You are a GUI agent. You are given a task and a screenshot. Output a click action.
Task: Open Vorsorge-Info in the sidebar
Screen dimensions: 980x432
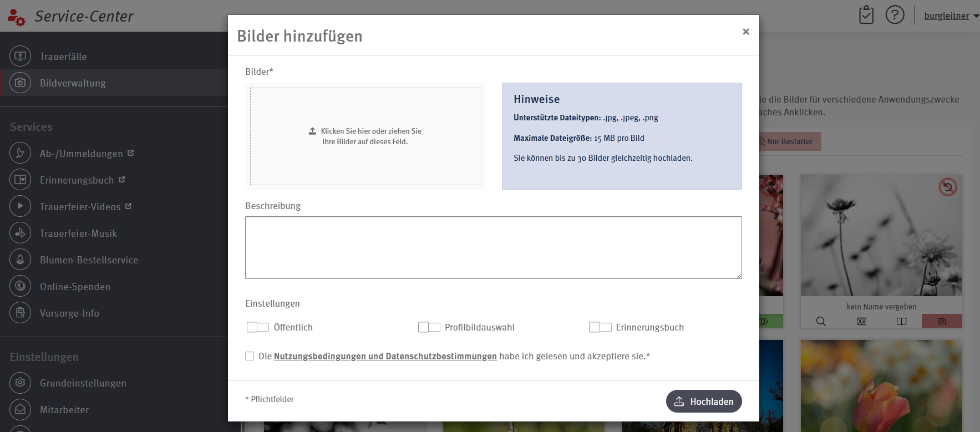click(x=69, y=313)
